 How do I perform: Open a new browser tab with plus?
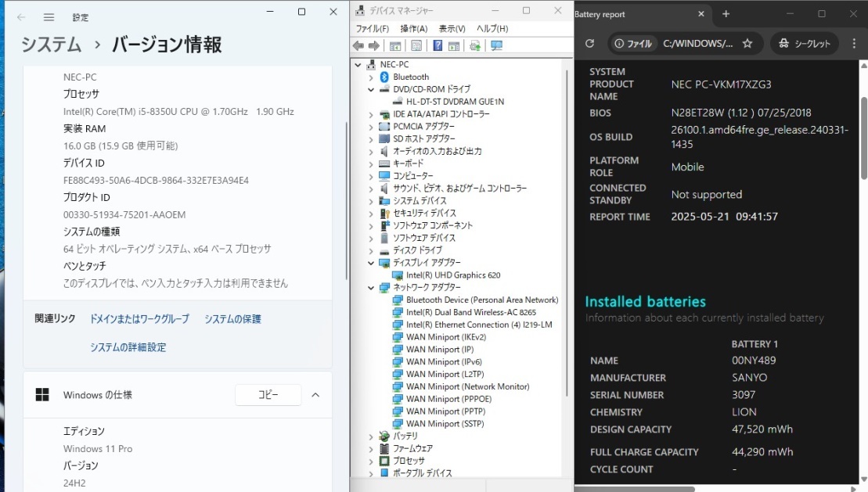(726, 14)
